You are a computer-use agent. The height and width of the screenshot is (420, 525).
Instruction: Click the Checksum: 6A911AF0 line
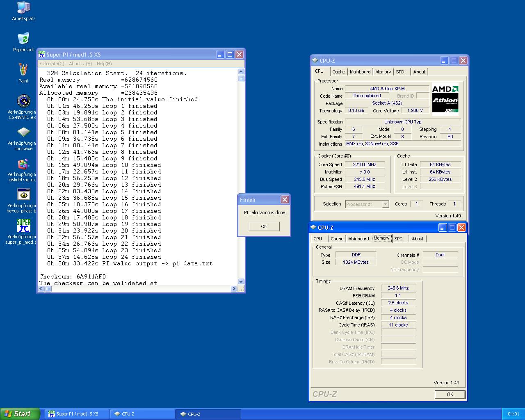point(73,276)
